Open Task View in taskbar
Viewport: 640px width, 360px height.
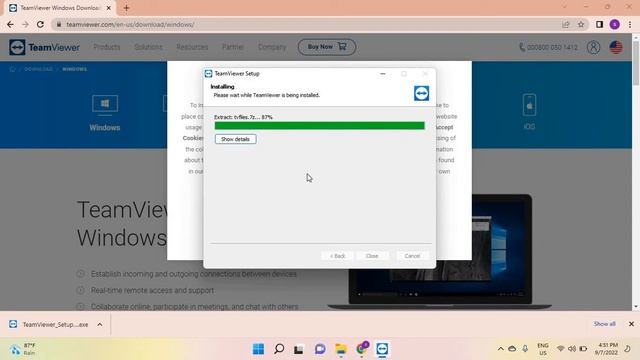pyautogui.click(x=299, y=349)
